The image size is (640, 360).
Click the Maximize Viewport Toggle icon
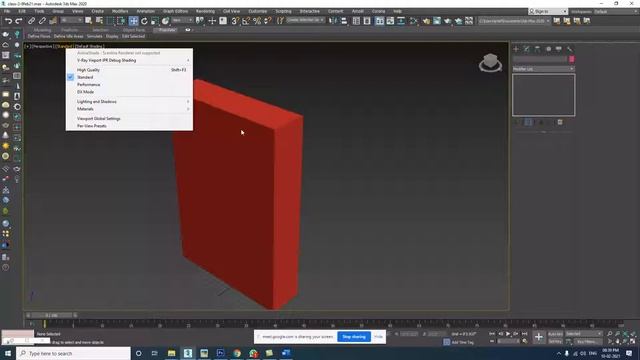click(633, 341)
